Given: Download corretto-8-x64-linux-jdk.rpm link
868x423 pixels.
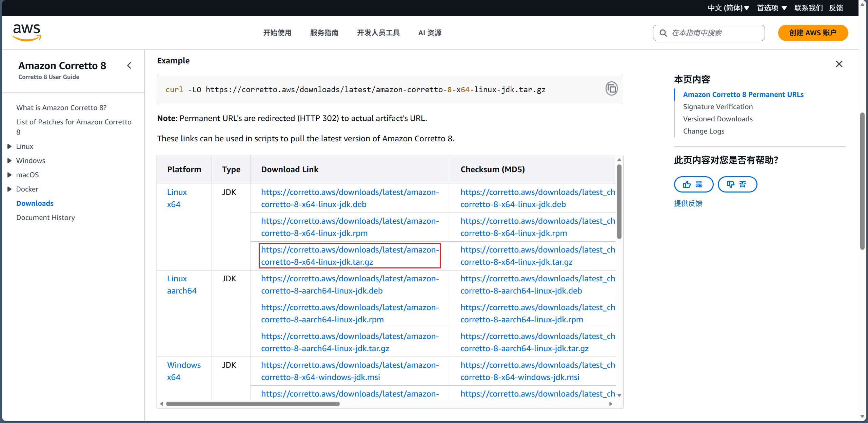Looking at the screenshot, I should pos(350,227).
